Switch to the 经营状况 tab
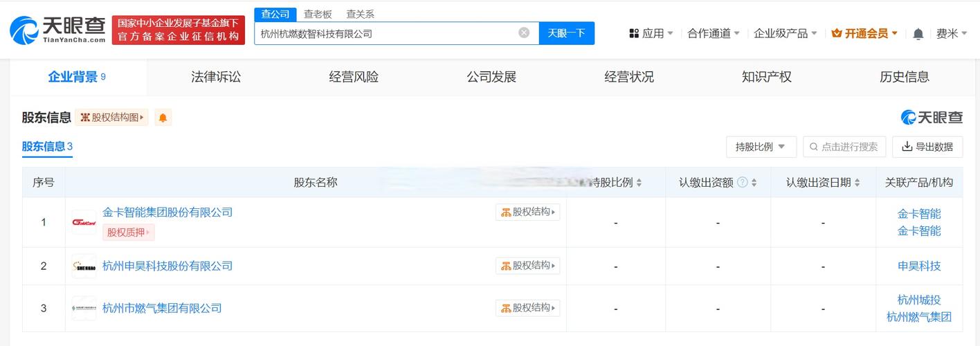The height and width of the screenshot is (346, 980). (x=629, y=77)
